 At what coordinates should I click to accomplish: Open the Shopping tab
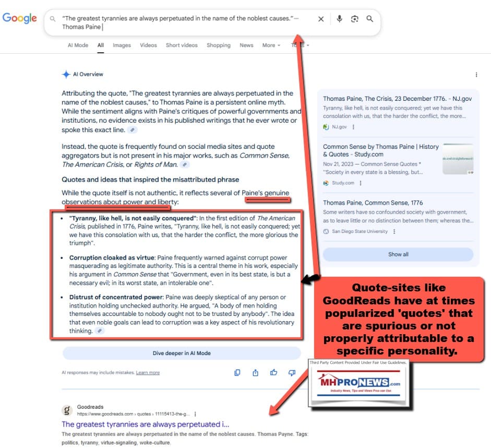(x=219, y=45)
